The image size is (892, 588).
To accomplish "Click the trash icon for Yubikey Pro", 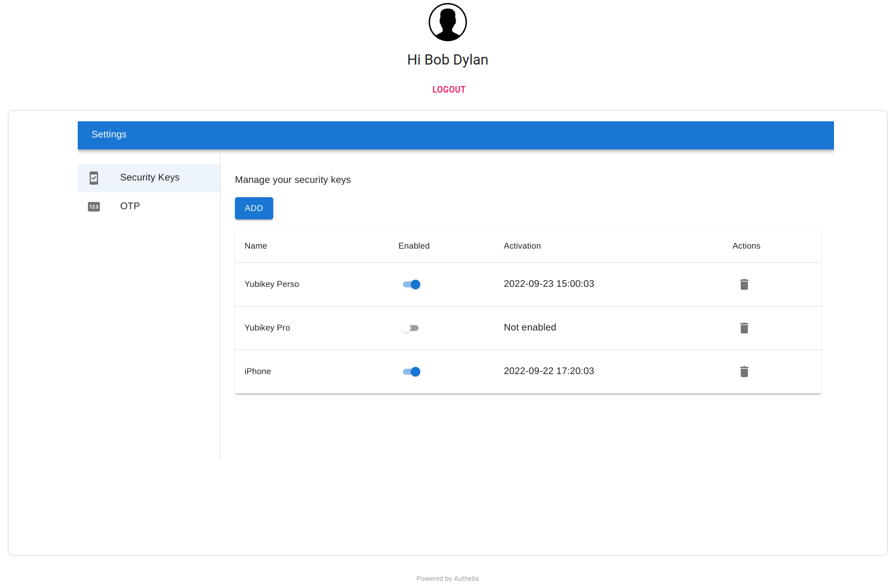I will click(x=744, y=327).
